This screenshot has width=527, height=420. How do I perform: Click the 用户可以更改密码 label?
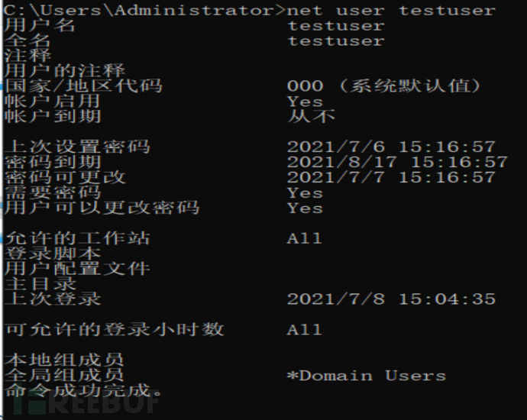[x=102, y=208]
